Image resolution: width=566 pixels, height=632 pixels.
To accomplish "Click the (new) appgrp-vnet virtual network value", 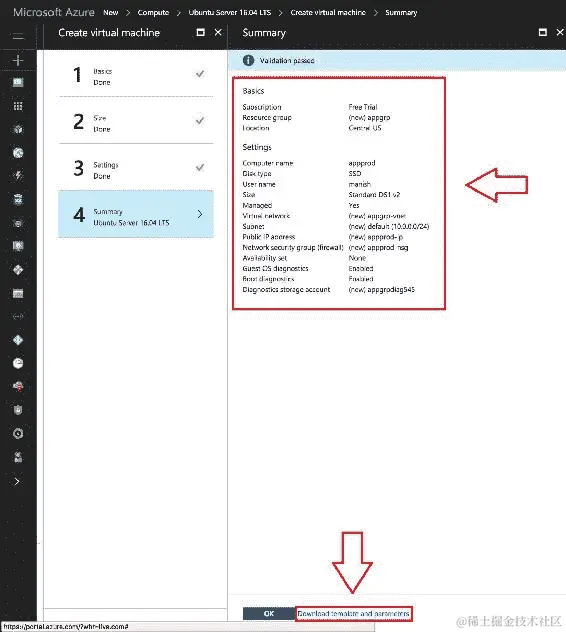I will (x=377, y=216).
